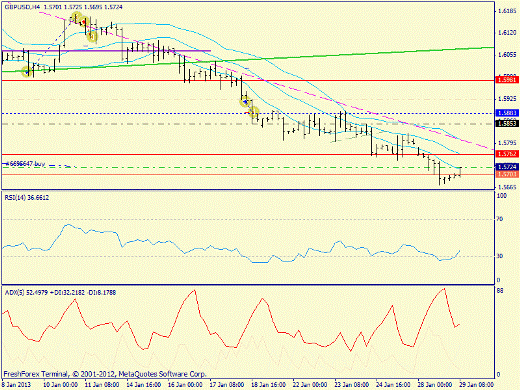This screenshot has width=520, height=390.
Task: Click the 8 Jan 2013 date label
Action: 16,384
